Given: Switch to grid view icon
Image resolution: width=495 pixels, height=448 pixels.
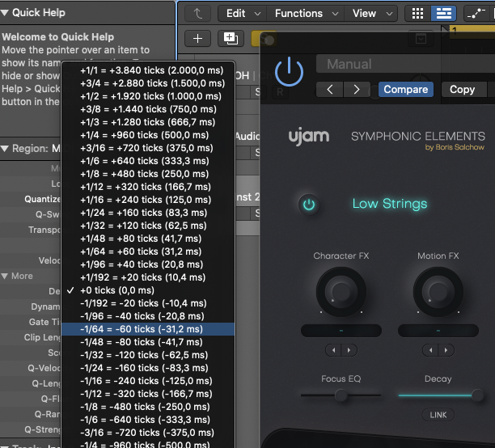Looking at the screenshot, I should pyautogui.click(x=417, y=14).
